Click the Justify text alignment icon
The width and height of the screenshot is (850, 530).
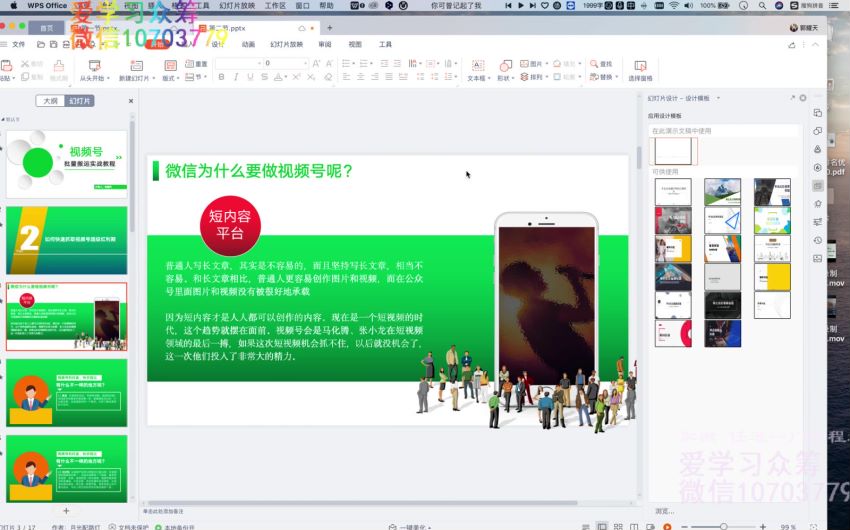389,77
